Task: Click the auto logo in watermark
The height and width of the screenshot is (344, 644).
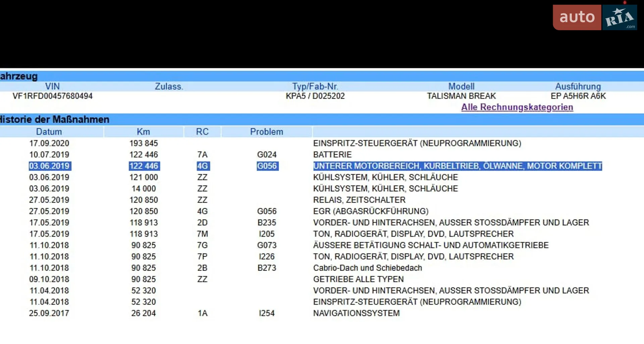Action: [x=577, y=17]
